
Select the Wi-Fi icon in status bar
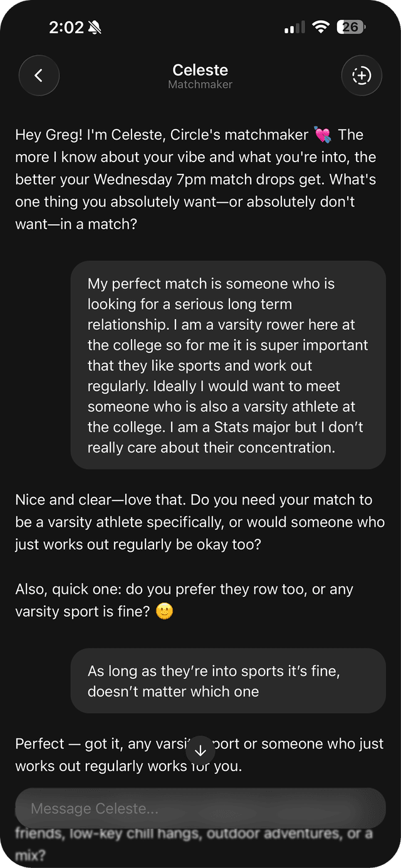(321, 27)
